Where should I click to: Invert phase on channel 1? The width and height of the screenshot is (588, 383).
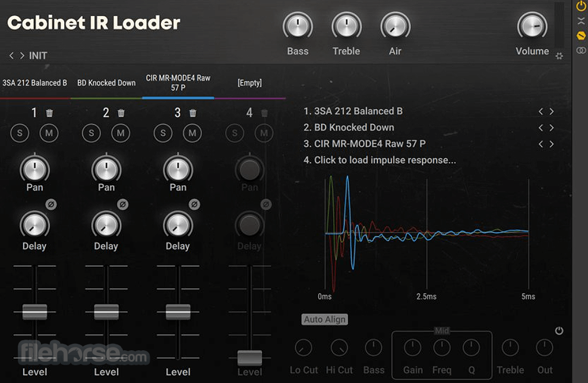click(51, 204)
